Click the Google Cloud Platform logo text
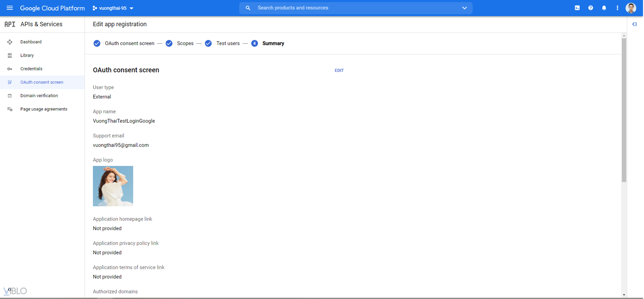The image size is (644, 299). 52,8
